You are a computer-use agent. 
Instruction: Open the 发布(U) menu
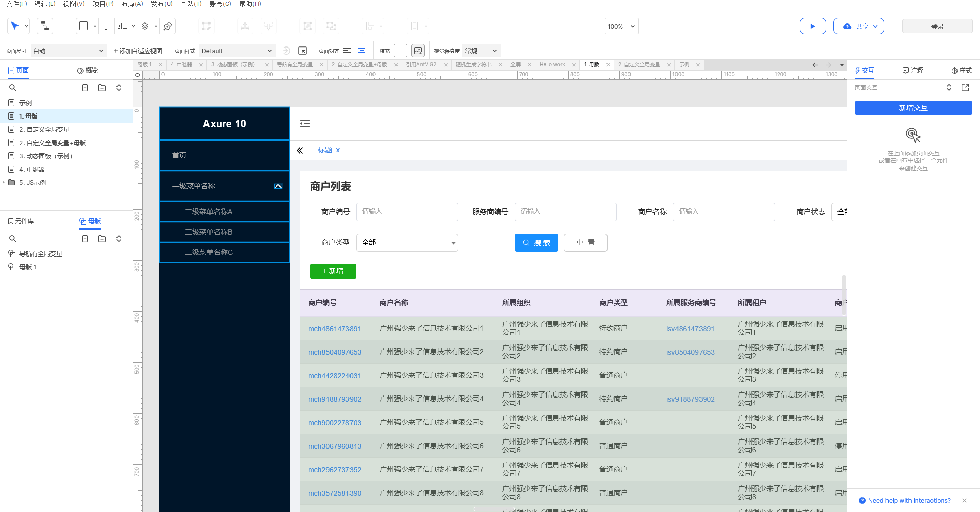point(161,4)
